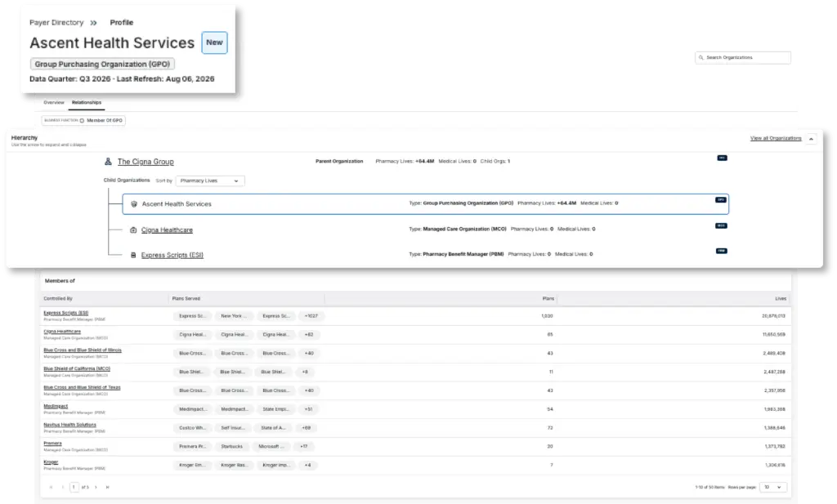The height and width of the screenshot is (504, 837).
Task: Click lives value 20,879,013
Action: point(773,316)
